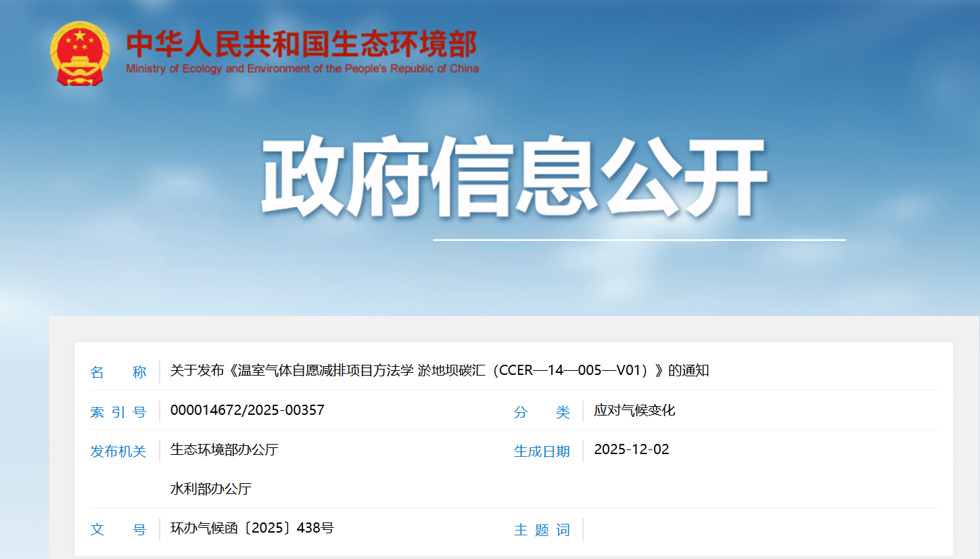Image resolution: width=980 pixels, height=559 pixels.
Task: Select index number 000014672/2025-00357
Action: point(247,410)
